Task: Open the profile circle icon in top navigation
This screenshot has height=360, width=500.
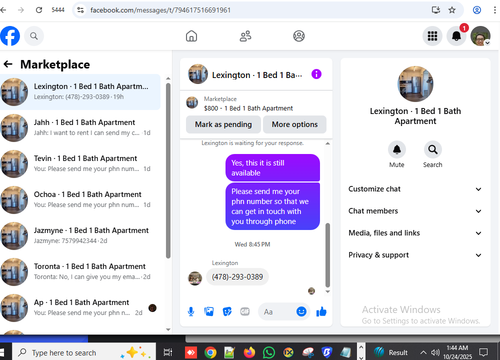Action: [299, 36]
